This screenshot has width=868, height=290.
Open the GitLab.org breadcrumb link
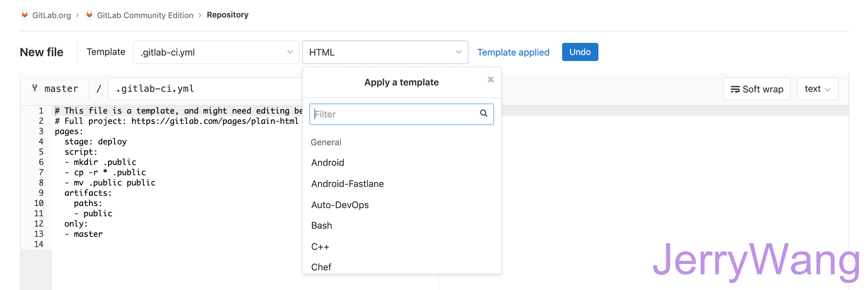(x=51, y=15)
